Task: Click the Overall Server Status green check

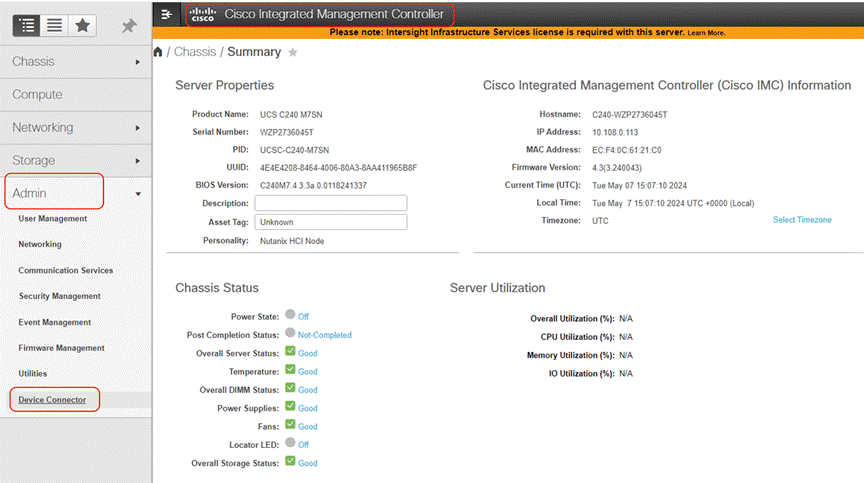Action: (x=290, y=351)
